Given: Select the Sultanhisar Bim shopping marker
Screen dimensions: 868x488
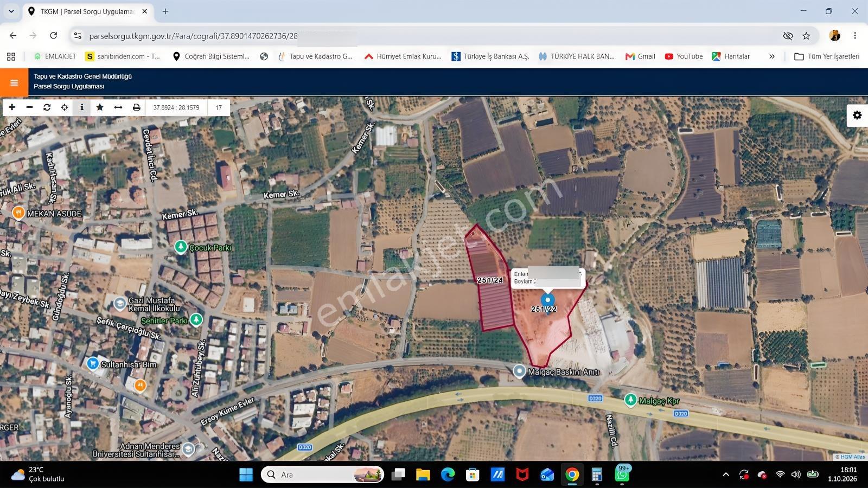Looking at the screenshot, I should coord(93,364).
